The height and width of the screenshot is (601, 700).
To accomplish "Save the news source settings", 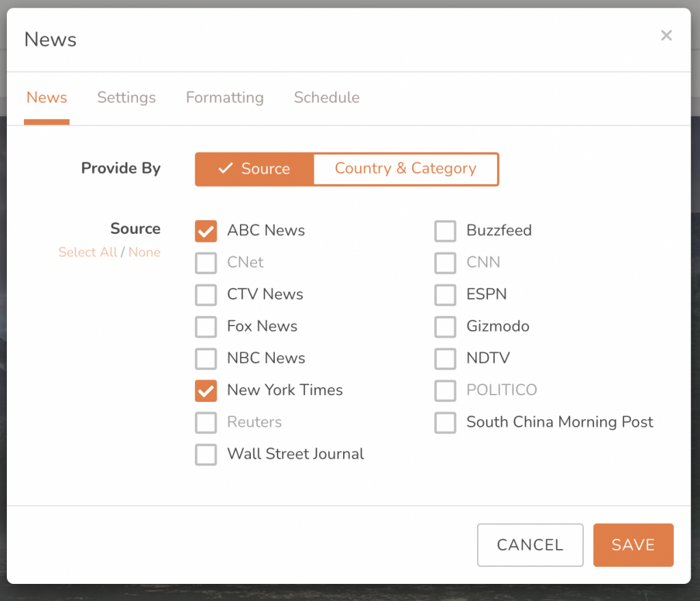I will (x=633, y=545).
